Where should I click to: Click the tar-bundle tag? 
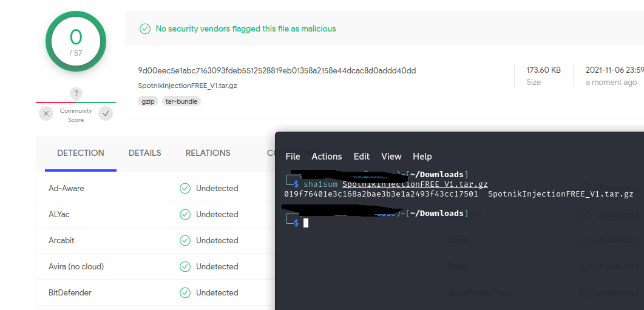181,101
